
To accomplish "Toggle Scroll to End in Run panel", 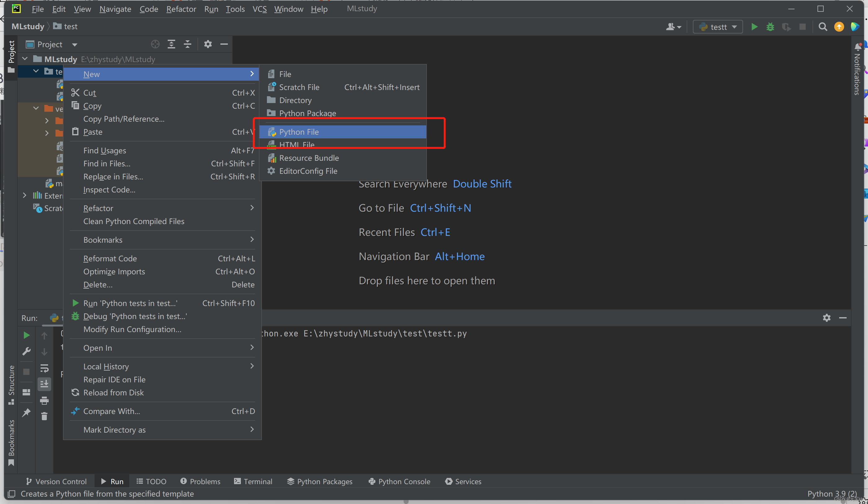I will [44, 384].
